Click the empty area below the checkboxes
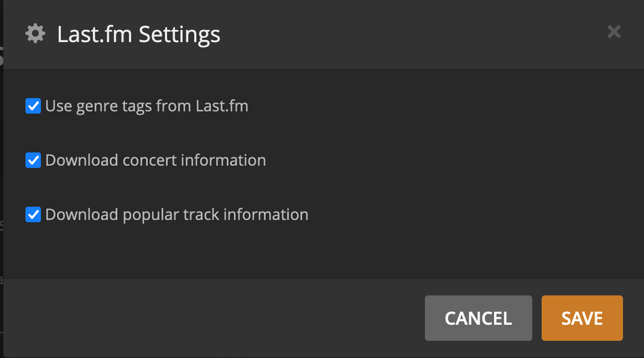 (319, 251)
